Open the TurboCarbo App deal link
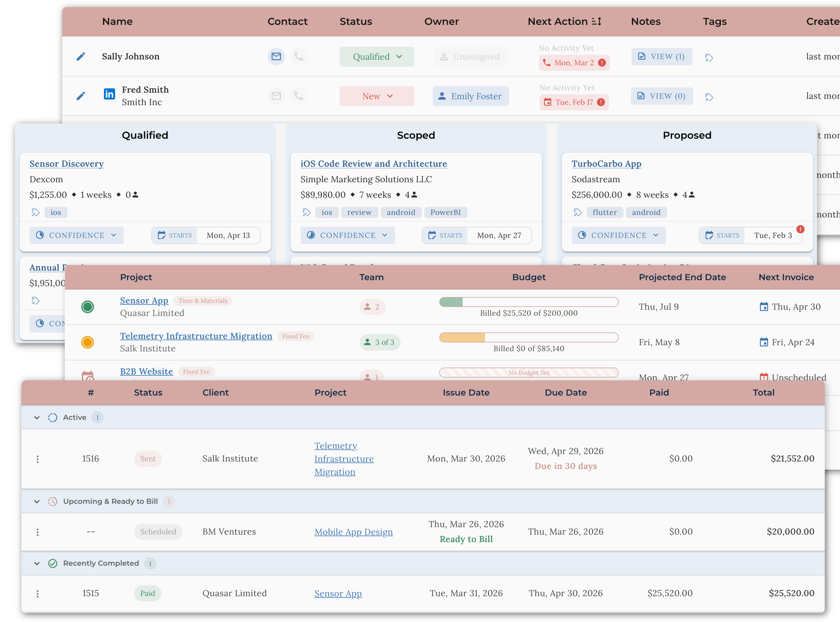This screenshot has width=840, height=622. pos(606,164)
